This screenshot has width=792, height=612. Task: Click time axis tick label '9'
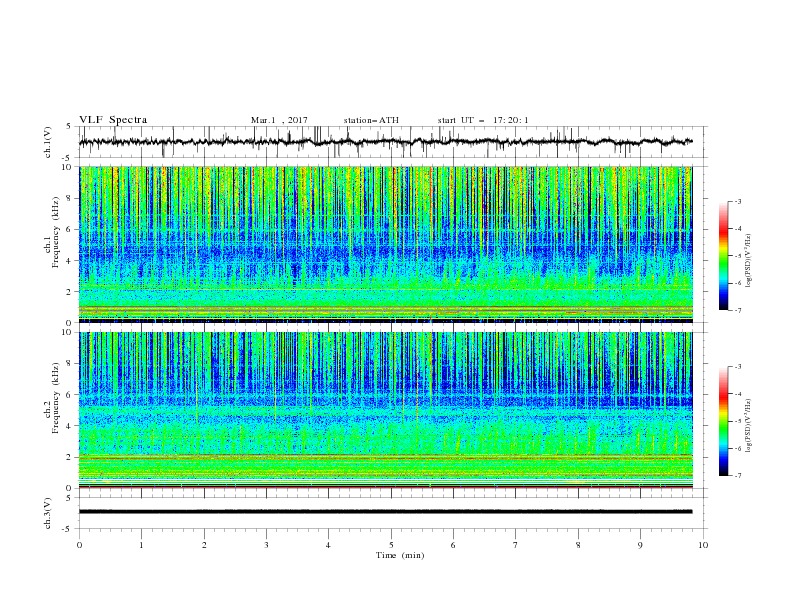640,545
